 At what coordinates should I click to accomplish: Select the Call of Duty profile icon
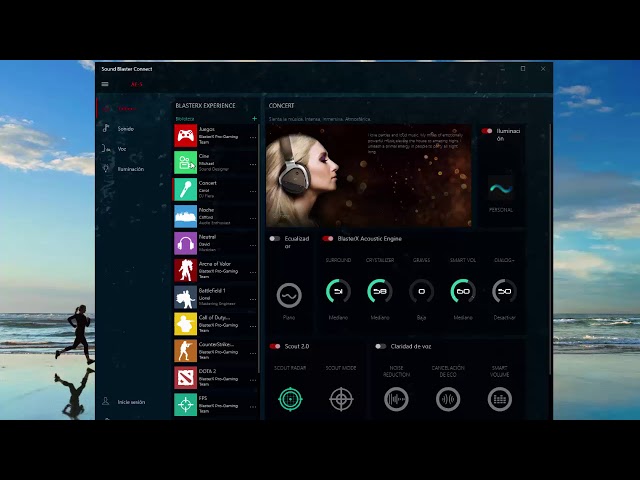(185, 324)
